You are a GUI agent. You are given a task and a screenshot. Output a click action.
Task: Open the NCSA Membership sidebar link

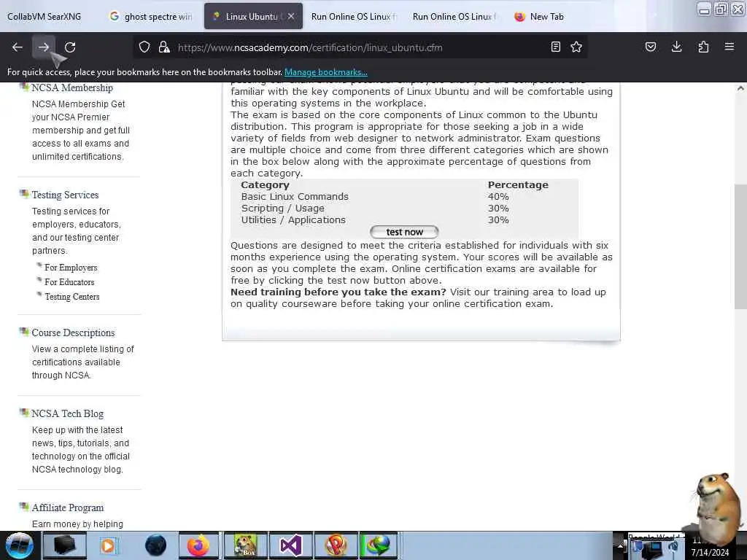click(72, 87)
